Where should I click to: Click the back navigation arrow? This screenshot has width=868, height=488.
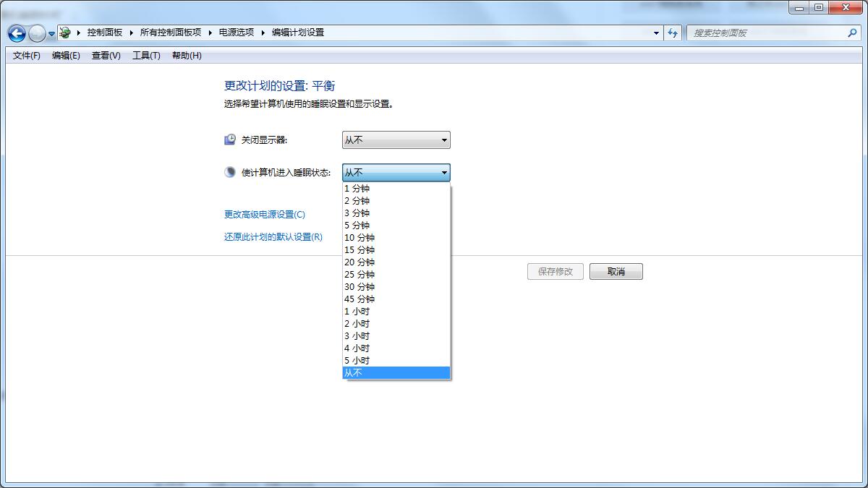[x=15, y=33]
